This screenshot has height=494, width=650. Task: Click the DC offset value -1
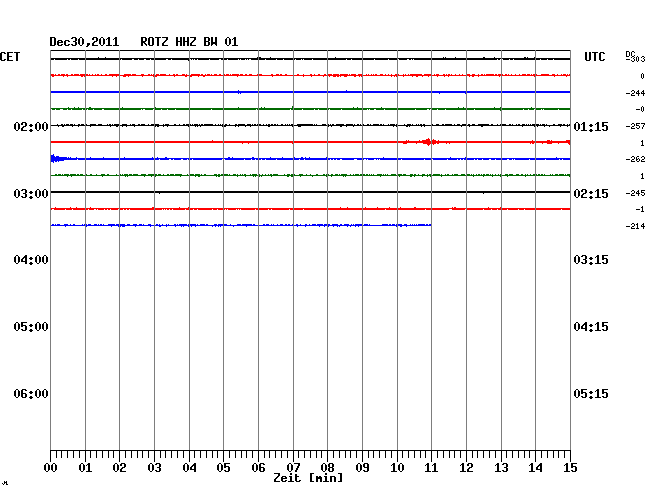[640, 209]
